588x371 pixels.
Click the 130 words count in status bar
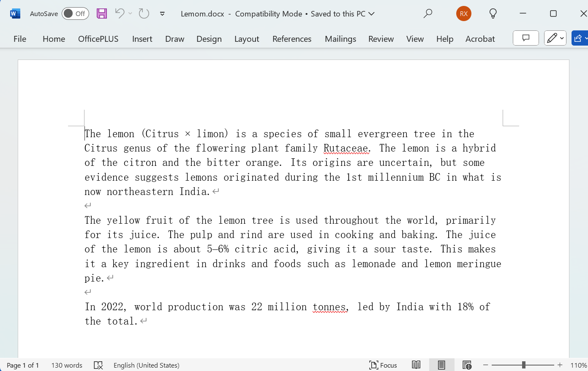pos(66,365)
